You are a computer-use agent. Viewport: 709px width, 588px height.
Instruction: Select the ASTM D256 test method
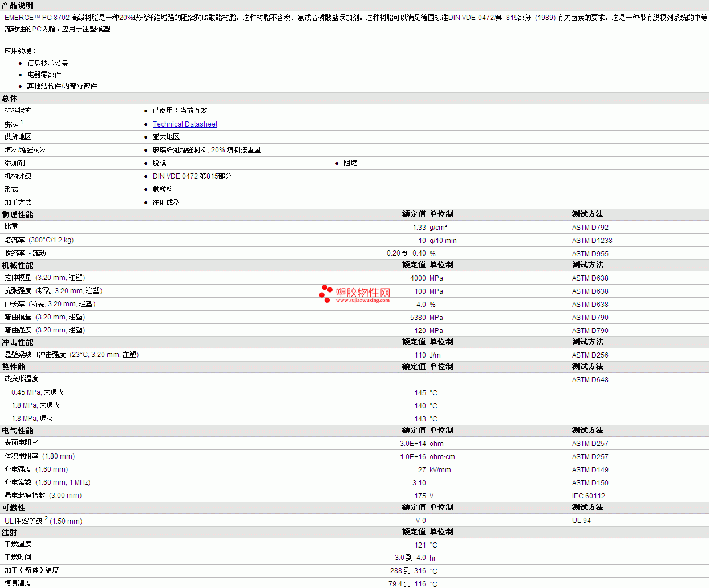[x=590, y=355]
